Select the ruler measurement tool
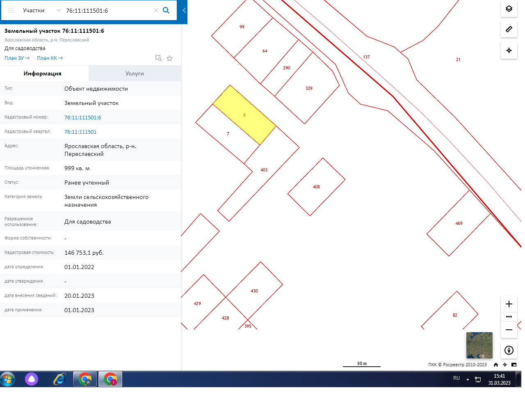 pos(509,29)
